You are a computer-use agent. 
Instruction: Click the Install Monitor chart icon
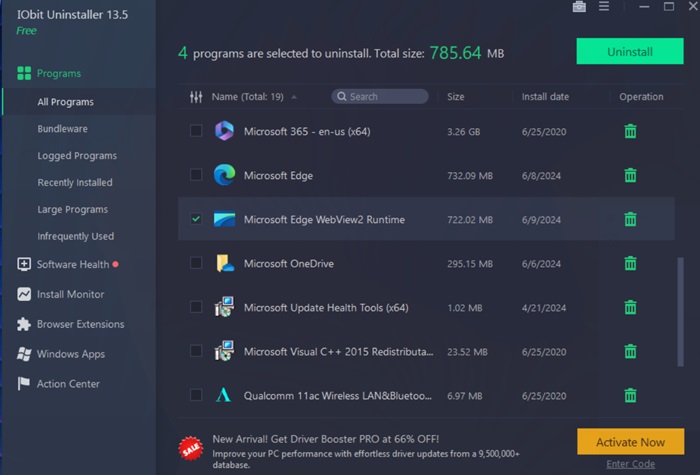tap(24, 294)
